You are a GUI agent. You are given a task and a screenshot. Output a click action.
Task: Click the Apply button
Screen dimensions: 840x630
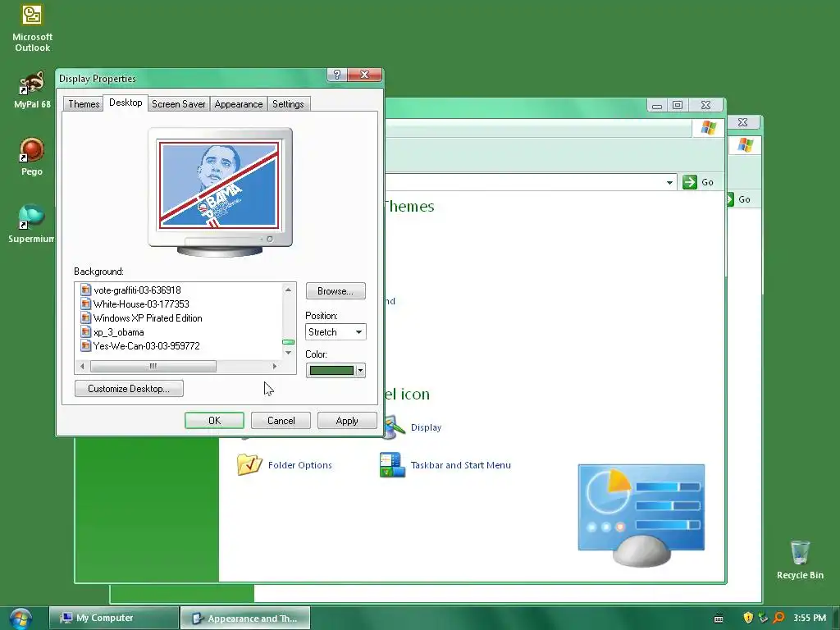pyautogui.click(x=347, y=421)
